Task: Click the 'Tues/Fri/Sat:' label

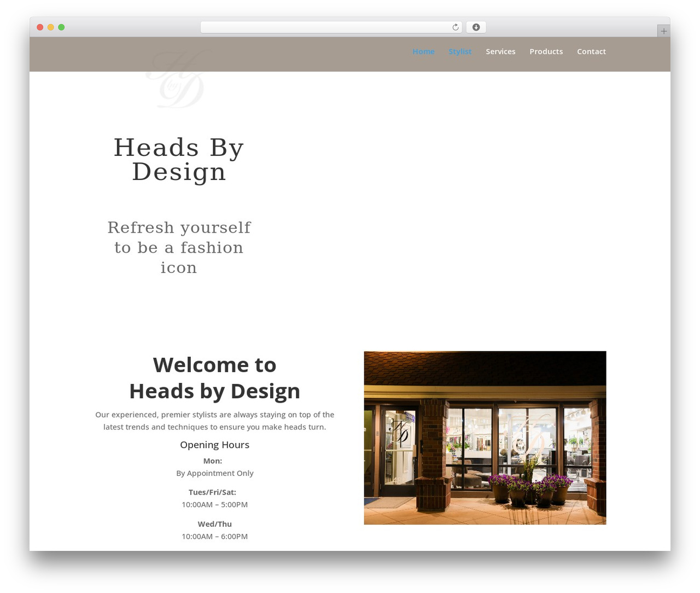Action: click(x=213, y=492)
